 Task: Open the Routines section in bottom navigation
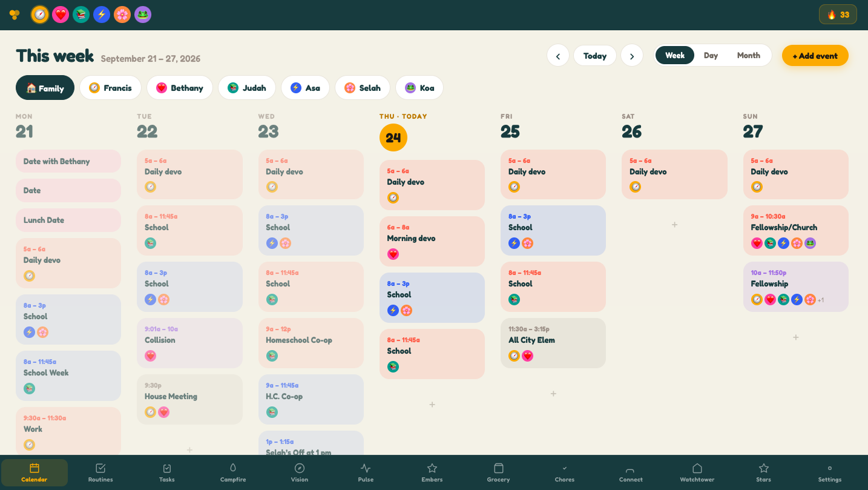tap(100, 472)
